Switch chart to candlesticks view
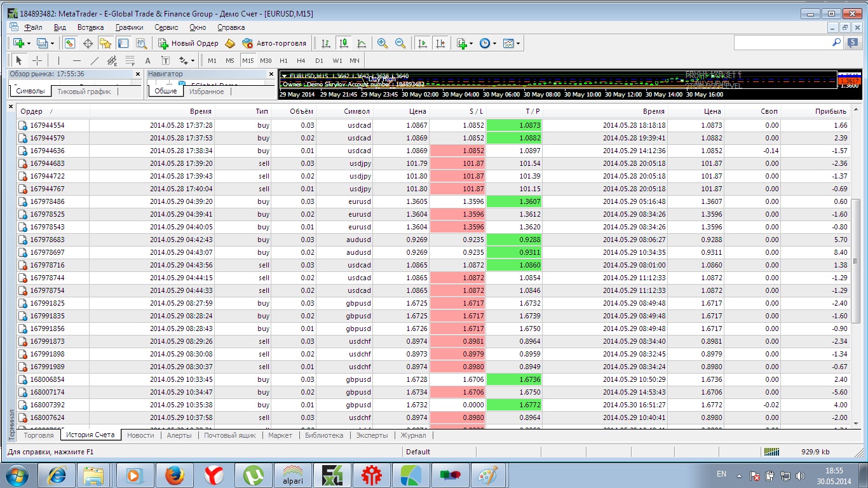This screenshot has height=488, width=868. click(344, 43)
